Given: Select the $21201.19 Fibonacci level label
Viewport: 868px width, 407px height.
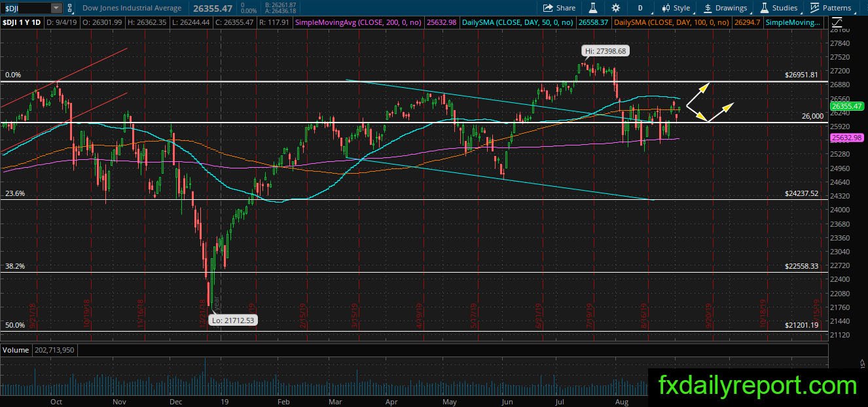Looking at the screenshot, I should [801, 325].
